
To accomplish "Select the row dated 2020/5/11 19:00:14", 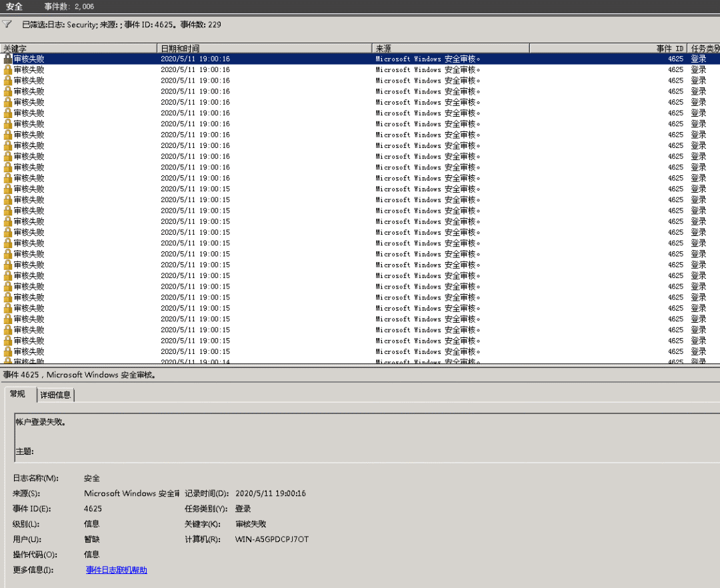I will (360, 361).
